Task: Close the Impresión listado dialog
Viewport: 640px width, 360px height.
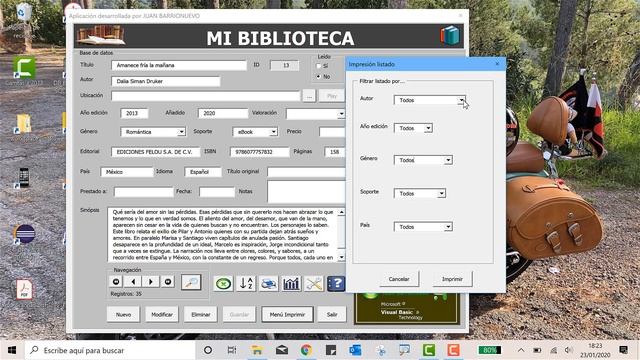Action: (x=497, y=64)
